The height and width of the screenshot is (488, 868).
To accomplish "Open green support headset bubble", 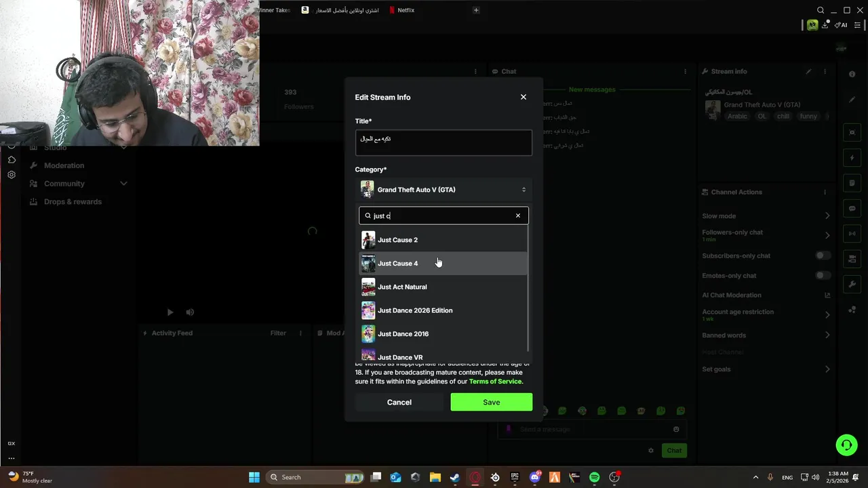I will 846,445.
